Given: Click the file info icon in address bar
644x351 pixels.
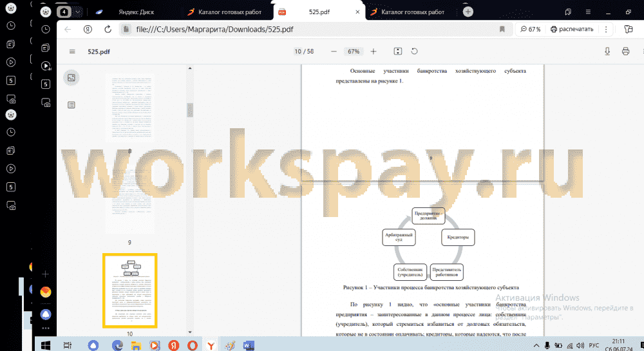Looking at the screenshot, I should [x=126, y=29].
